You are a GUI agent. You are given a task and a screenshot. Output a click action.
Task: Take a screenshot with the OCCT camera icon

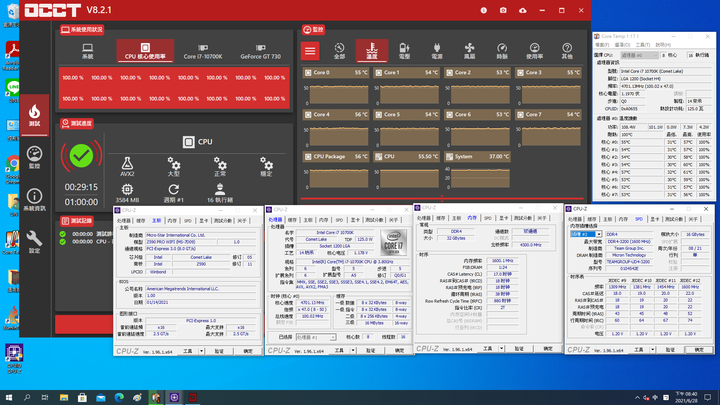tap(503, 10)
